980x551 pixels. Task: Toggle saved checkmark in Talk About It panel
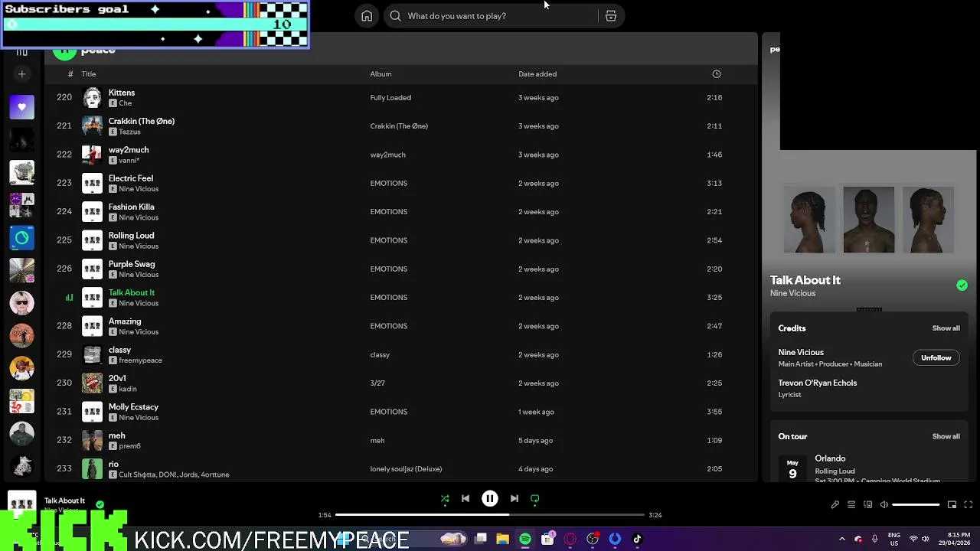click(x=962, y=285)
